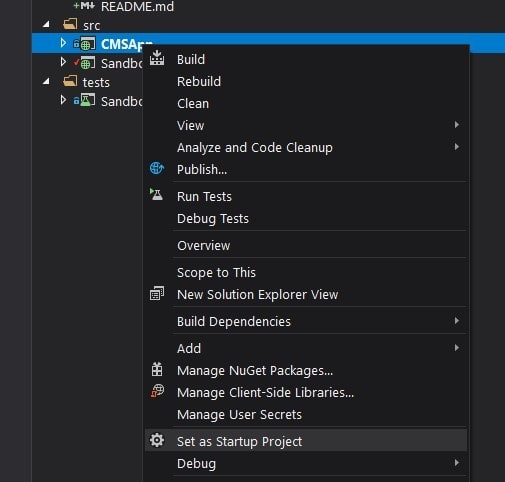The height and width of the screenshot is (482, 505).
Task: Collapse the tests folder
Action: point(46,81)
